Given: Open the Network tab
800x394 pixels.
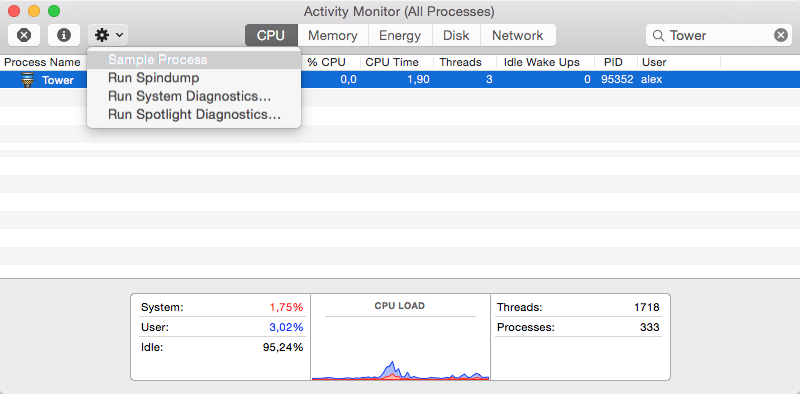Looking at the screenshot, I should tap(518, 35).
